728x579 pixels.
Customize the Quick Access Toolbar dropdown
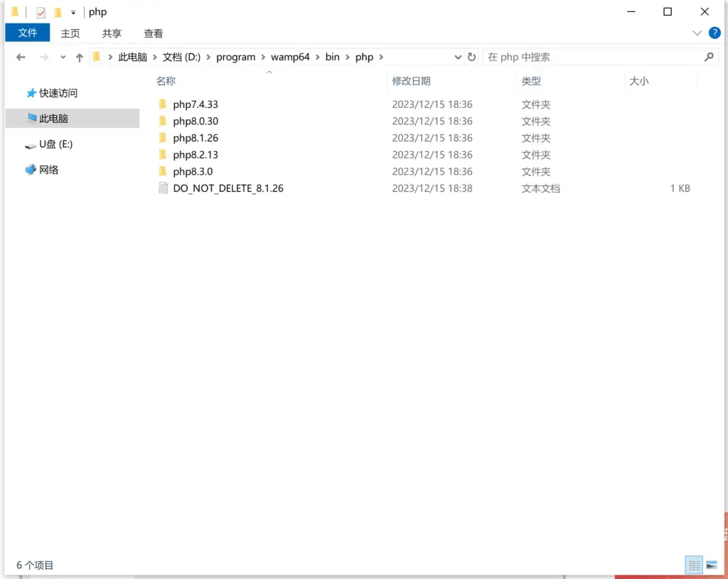pyautogui.click(x=73, y=12)
